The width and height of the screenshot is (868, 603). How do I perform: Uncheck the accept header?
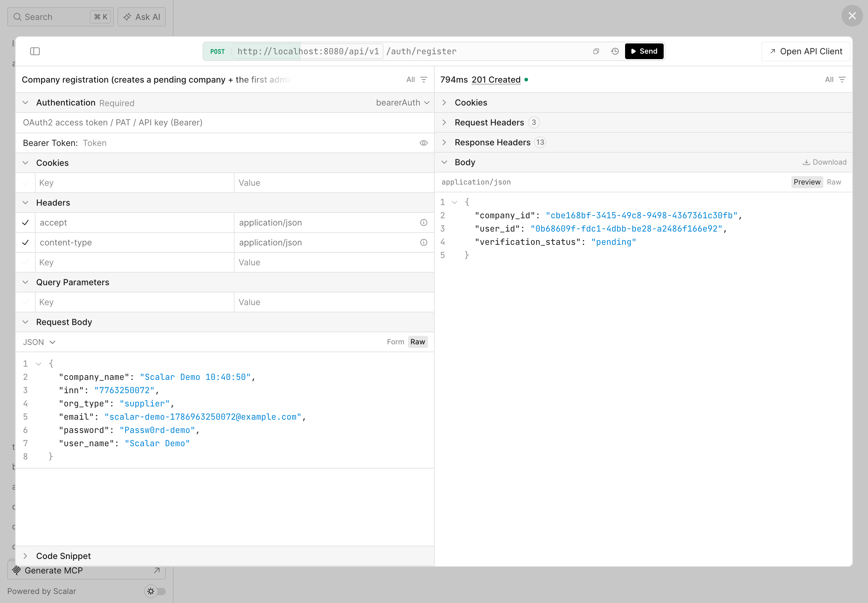click(25, 223)
